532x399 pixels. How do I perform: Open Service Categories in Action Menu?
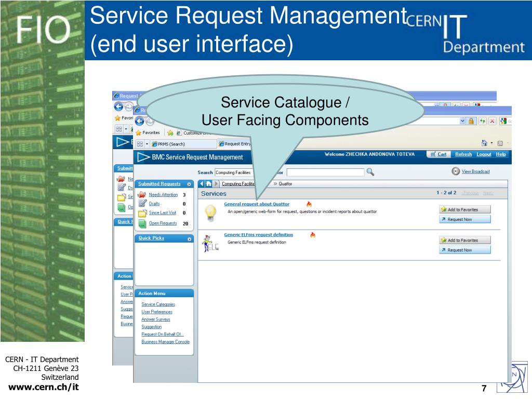tap(158, 304)
